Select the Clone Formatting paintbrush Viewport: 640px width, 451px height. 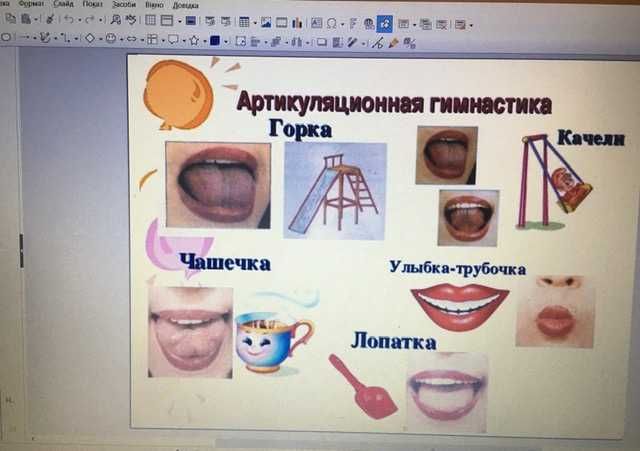coord(50,19)
